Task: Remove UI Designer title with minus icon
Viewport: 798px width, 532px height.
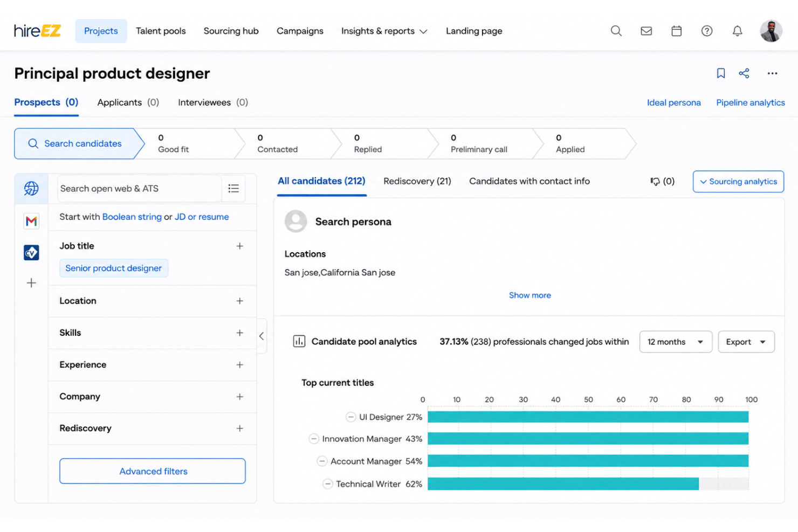Action: pos(350,417)
